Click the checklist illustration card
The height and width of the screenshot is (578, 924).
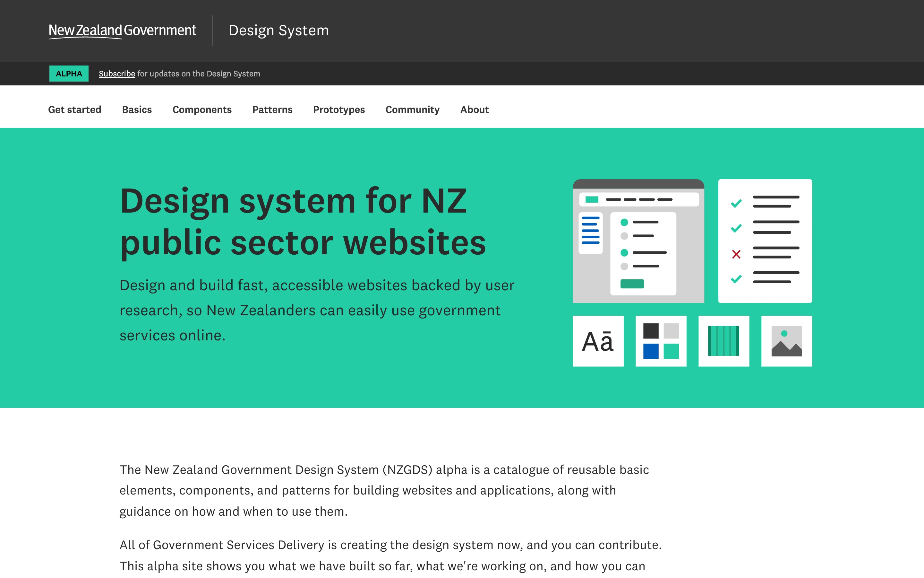(765, 241)
